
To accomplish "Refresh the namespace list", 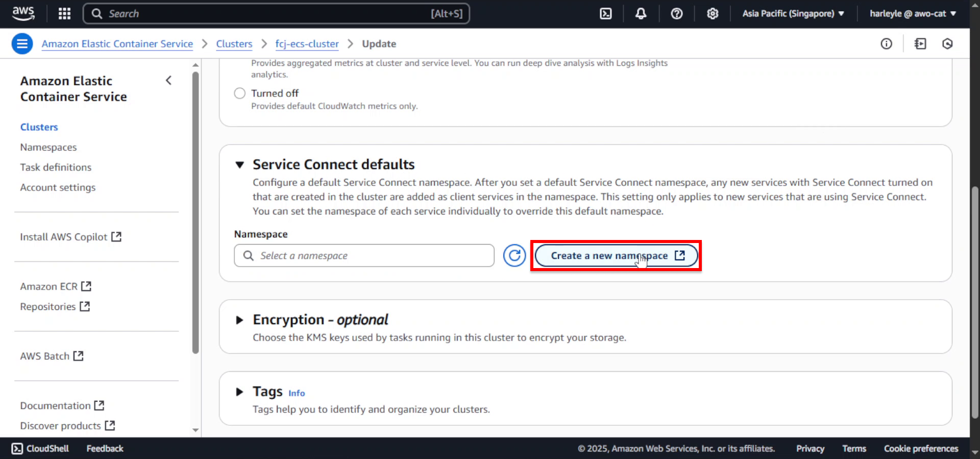I will pyautogui.click(x=514, y=255).
